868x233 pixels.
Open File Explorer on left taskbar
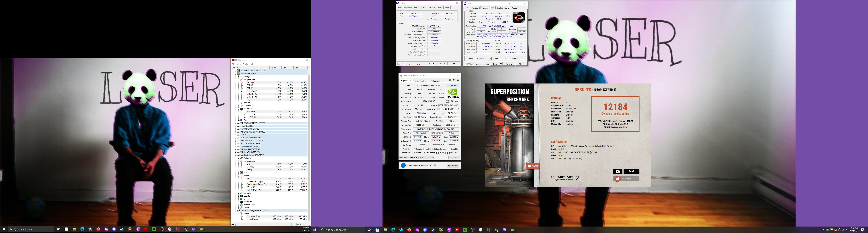(74, 229)
